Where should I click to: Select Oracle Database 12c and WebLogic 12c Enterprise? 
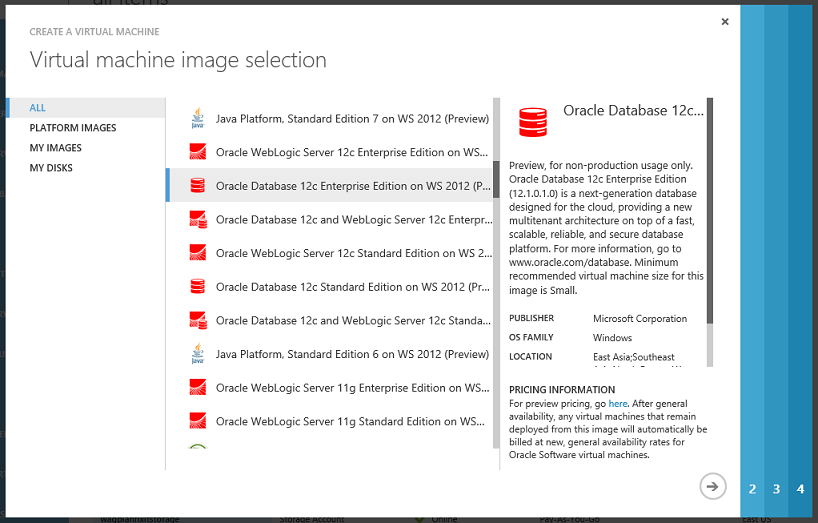[329, 220]
